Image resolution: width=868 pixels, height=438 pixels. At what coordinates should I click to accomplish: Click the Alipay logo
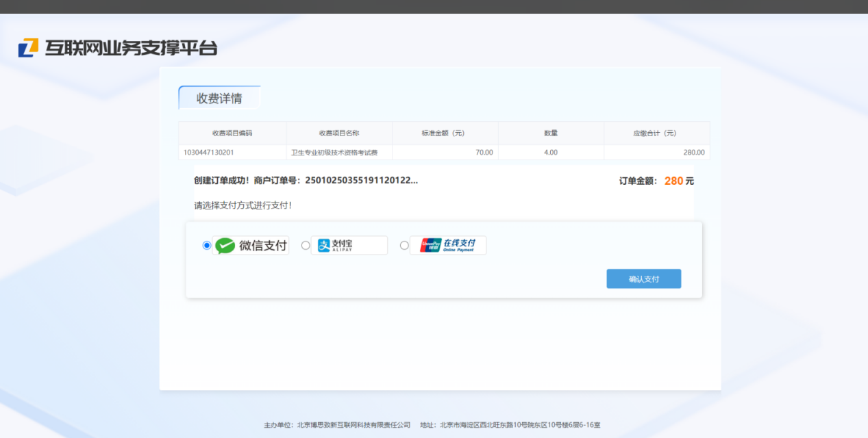point(349,246)
